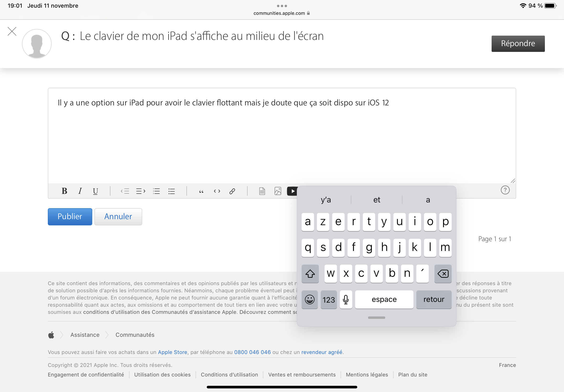Screen dimensions: 564x392
Task: Tap the floating keyboard drag handle
Action: point(376,318)
